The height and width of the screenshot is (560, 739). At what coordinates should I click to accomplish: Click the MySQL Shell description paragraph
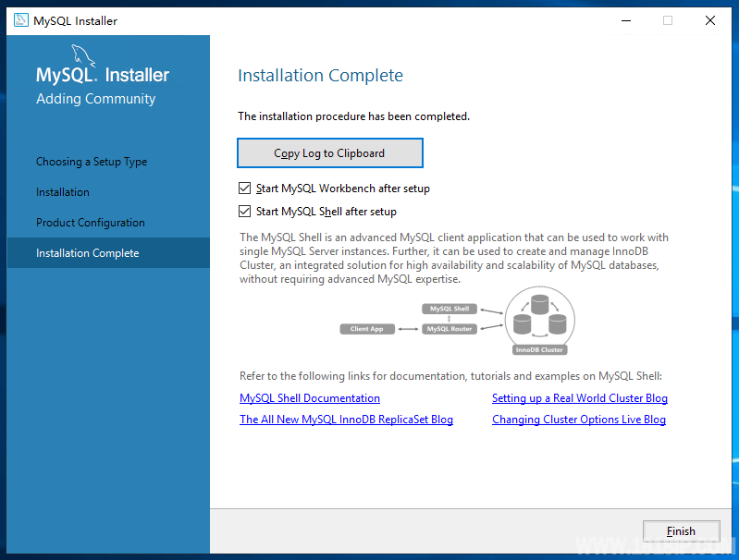coord(454,258)
